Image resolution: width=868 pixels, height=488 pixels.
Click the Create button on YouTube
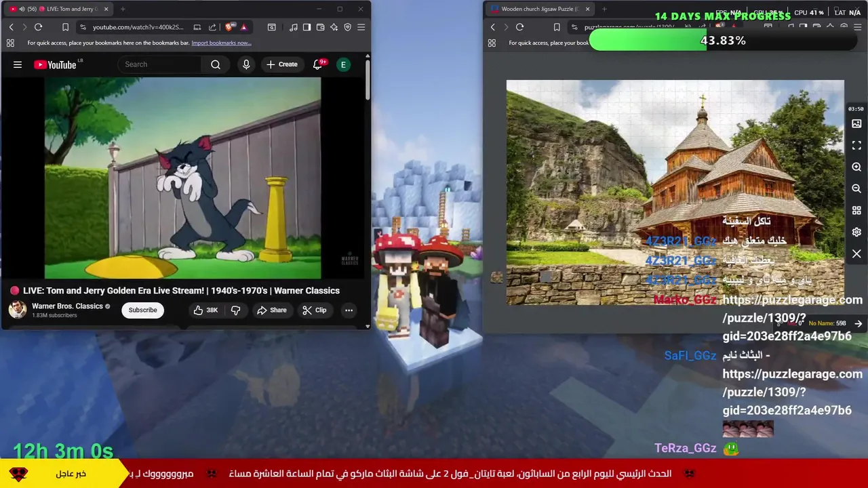point(282,64)
